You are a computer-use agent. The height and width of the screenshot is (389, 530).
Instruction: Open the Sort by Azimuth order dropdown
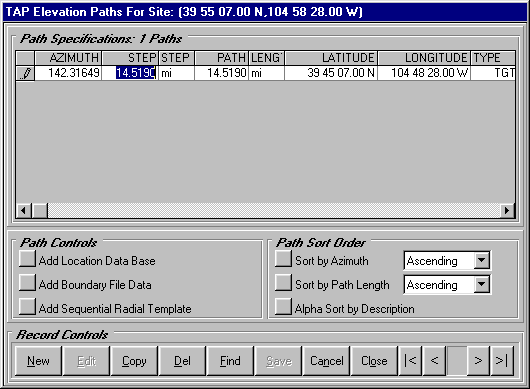click(481, 261)
